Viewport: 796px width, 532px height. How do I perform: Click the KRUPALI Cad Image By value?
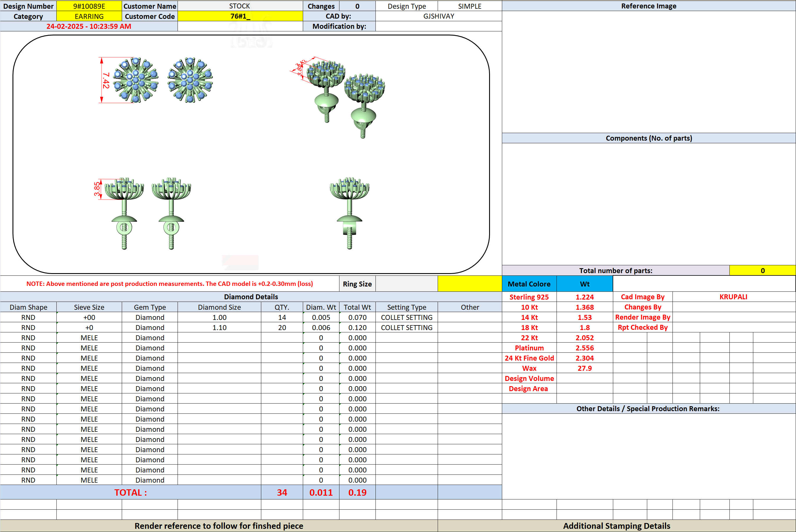click(x=734, y=297)
